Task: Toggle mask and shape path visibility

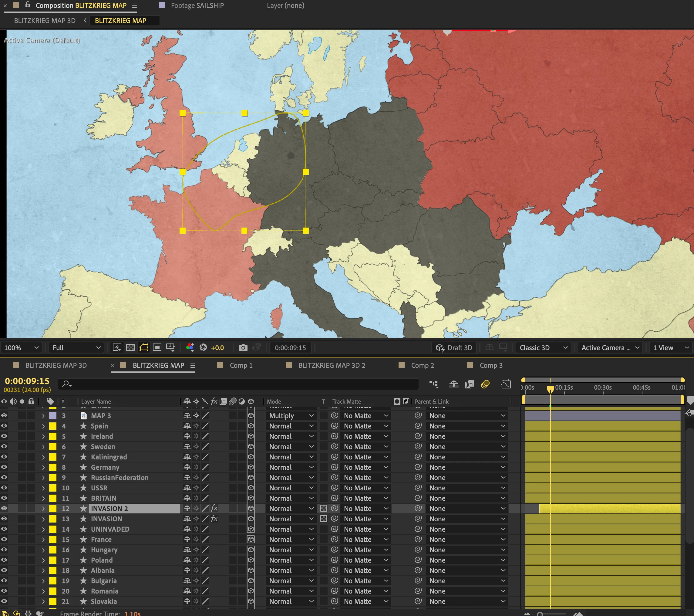Action: pos(143,347)
